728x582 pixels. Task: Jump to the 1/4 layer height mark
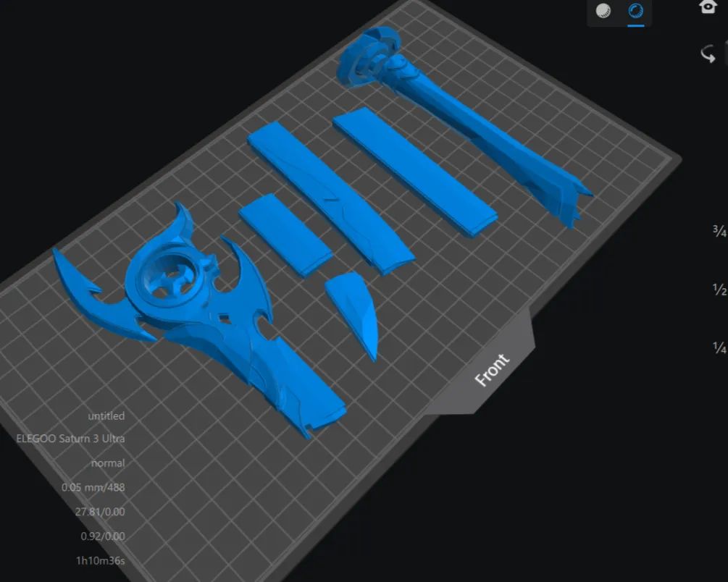coord(719,347)
